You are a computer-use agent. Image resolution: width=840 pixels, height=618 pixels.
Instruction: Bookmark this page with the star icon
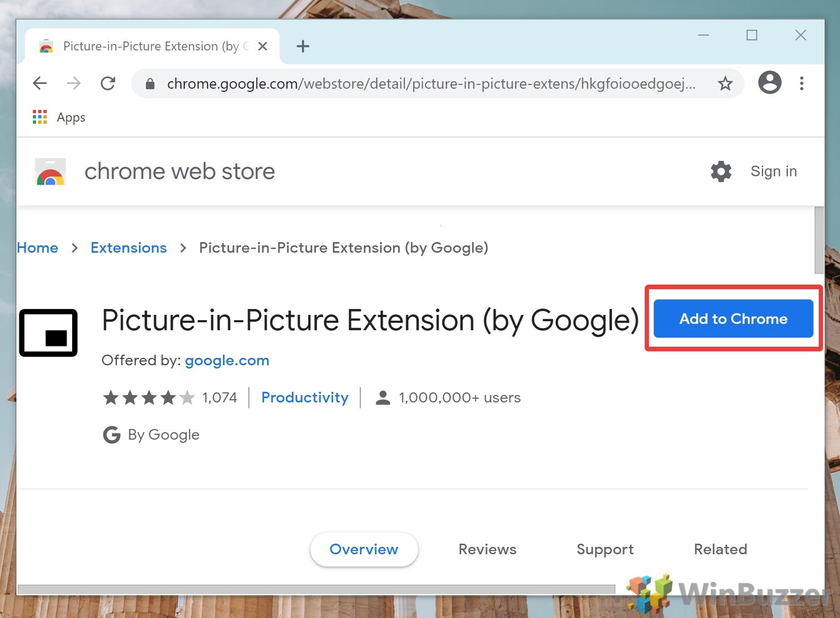pyautogui.click(x=725, y=83)
